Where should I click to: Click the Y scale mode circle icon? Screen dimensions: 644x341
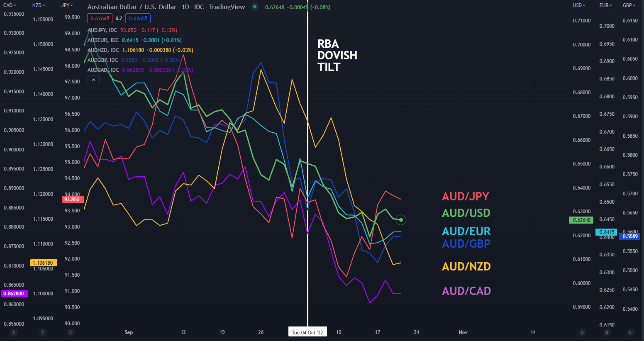click(42, 332)
